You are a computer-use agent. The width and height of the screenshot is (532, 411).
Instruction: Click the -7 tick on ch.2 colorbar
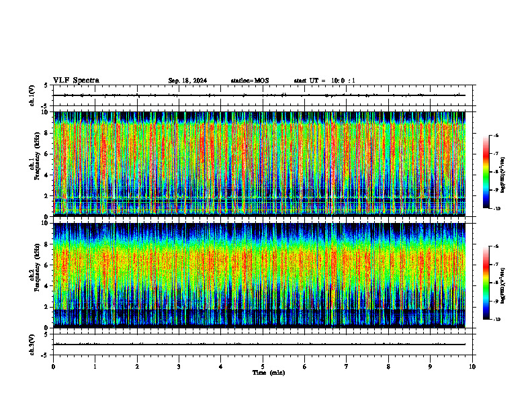[496, 265]
